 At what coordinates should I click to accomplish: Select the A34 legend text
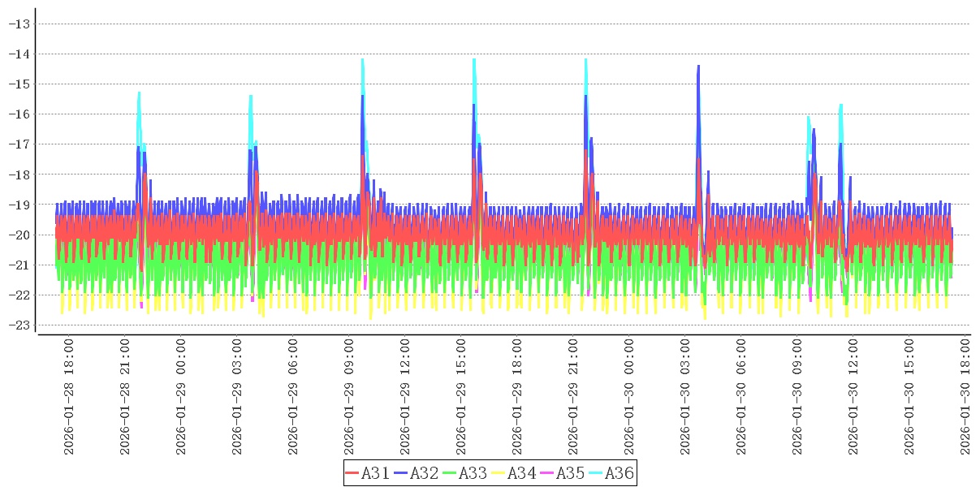[521, 473]
